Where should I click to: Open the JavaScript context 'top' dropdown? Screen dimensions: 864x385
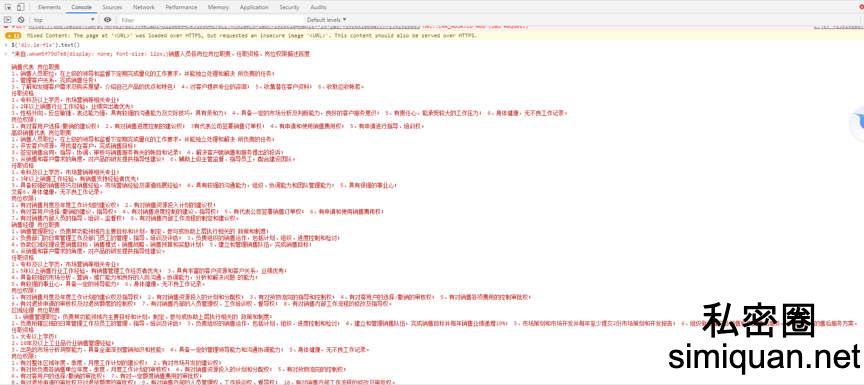click(x=64, y=20)
